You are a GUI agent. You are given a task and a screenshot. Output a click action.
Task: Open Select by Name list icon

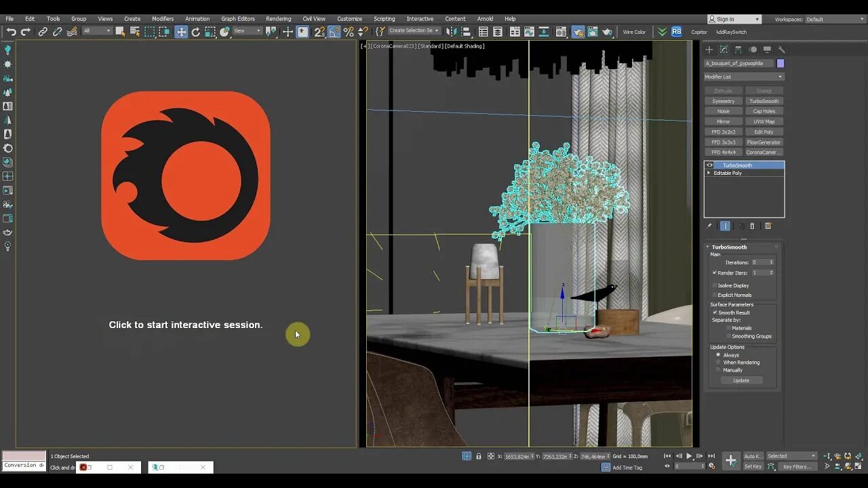(x=135, y=32)
